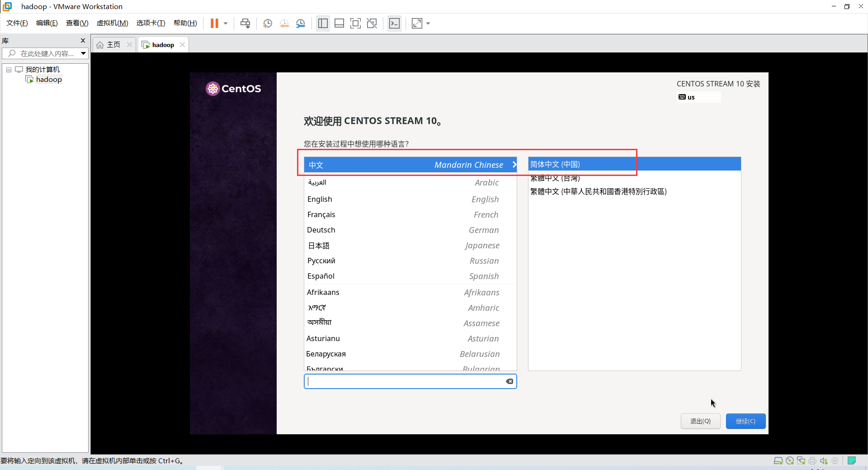This screenshot has height=470, width=868.
Task: Click the sound card status icon
Action: [824, 461]
